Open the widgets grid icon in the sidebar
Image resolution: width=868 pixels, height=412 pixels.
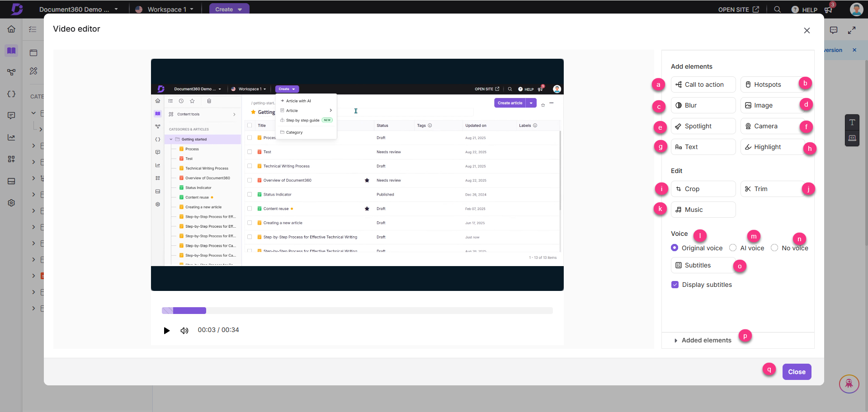pyautogui.click(x=11, y=159)
